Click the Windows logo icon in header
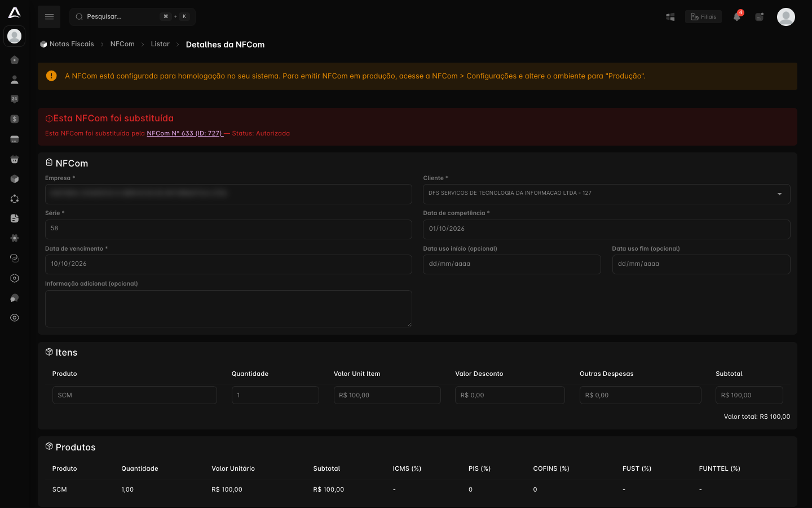Viewport: 812px width, 508px height. [670, 17]
